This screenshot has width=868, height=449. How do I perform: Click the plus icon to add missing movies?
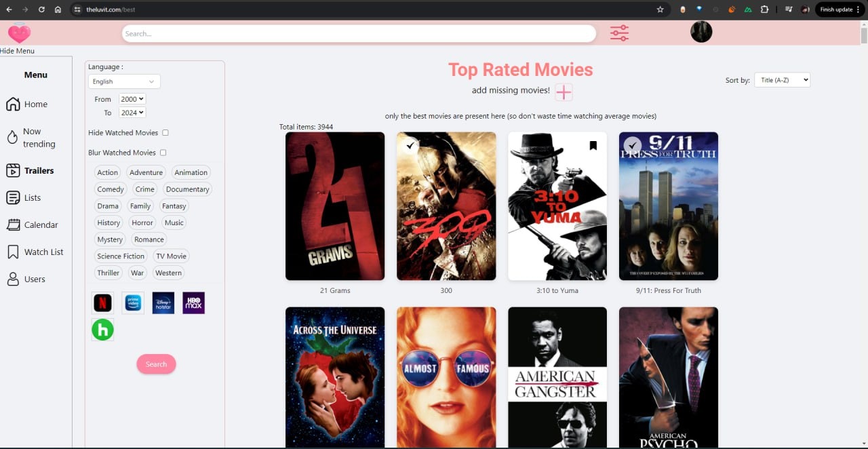564,92
